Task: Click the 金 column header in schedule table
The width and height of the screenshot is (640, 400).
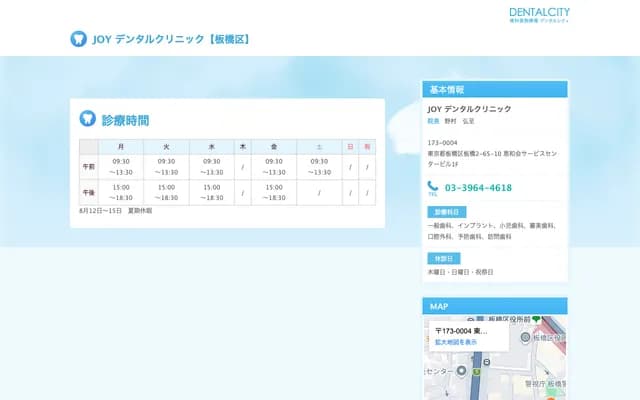Action: (274, 147)
